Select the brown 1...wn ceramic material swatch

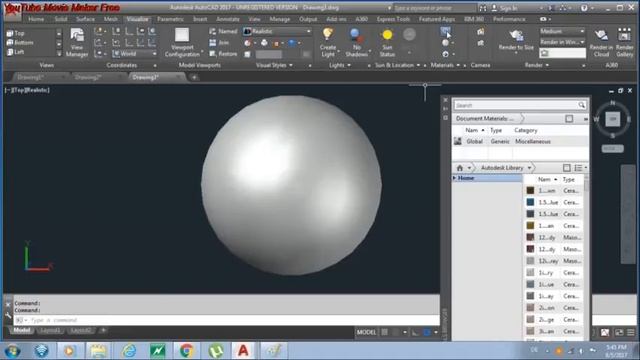tap(530, 190)
